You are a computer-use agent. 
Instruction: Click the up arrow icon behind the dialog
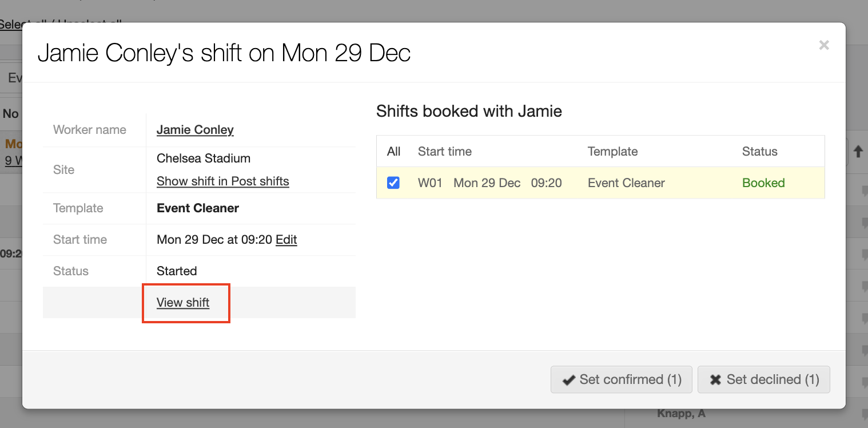point(858,152)
